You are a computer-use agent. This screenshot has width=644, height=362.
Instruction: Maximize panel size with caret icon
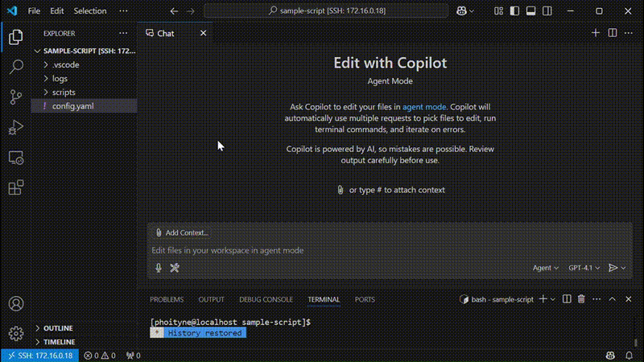613,299
